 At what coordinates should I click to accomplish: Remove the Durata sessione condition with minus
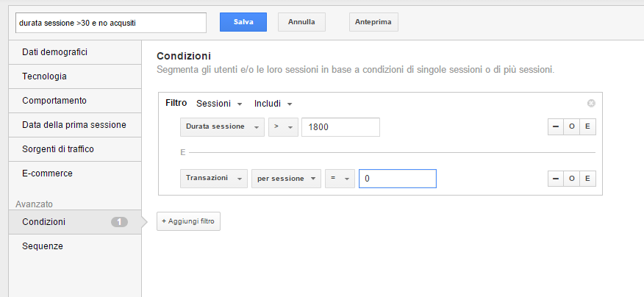pos(556,127)
